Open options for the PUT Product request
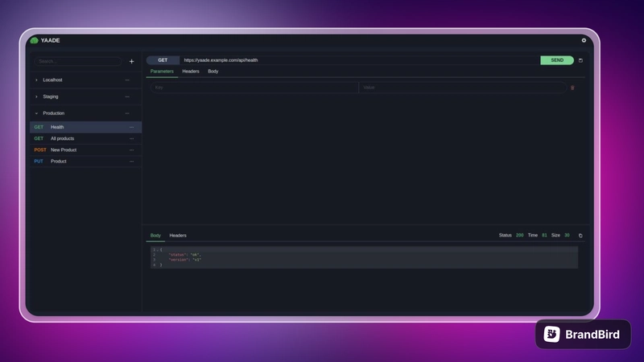Viewport: 644px width, 362px height. 131,162
